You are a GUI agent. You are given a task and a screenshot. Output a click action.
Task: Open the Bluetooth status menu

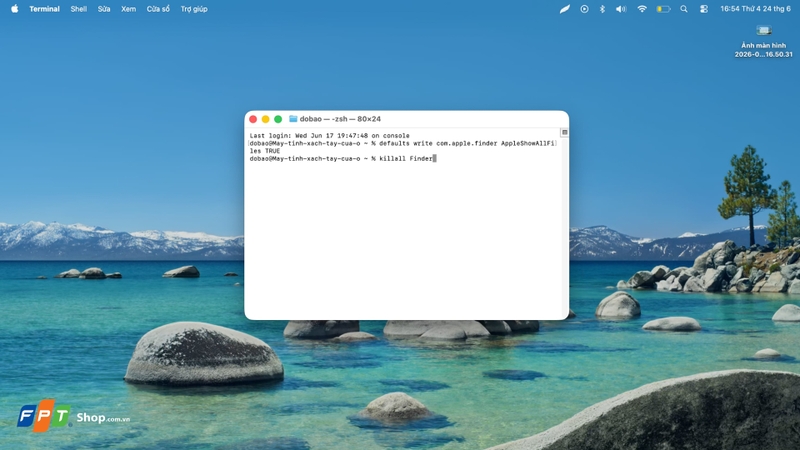click(602, 9)
